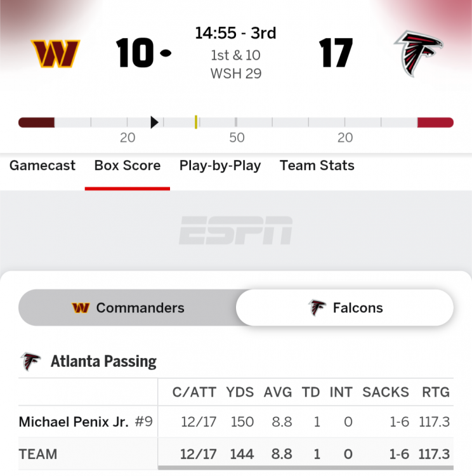Click the ESPN watermark logo
Screen dimensions: 472x476
click(x=235, y=230)
